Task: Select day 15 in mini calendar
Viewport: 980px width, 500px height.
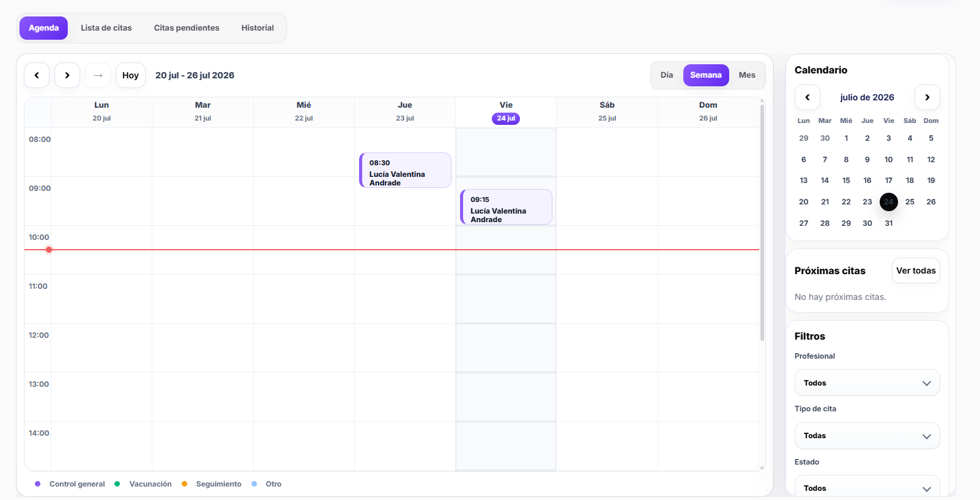Action: 846,181
